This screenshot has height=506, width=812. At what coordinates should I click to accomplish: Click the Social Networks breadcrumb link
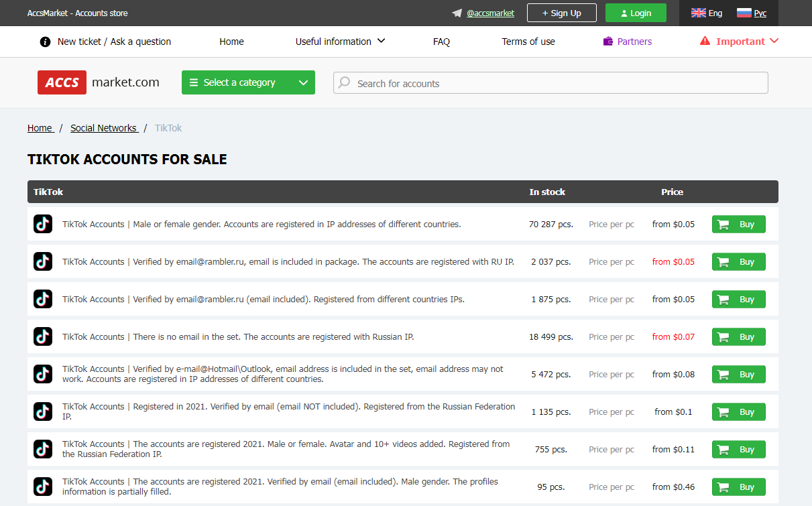point(105,128)
